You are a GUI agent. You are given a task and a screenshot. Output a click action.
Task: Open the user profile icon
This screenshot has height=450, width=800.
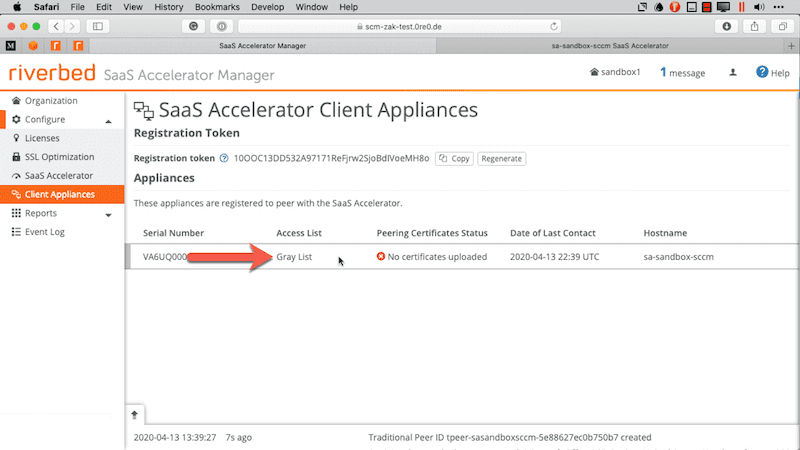point(733,72)
